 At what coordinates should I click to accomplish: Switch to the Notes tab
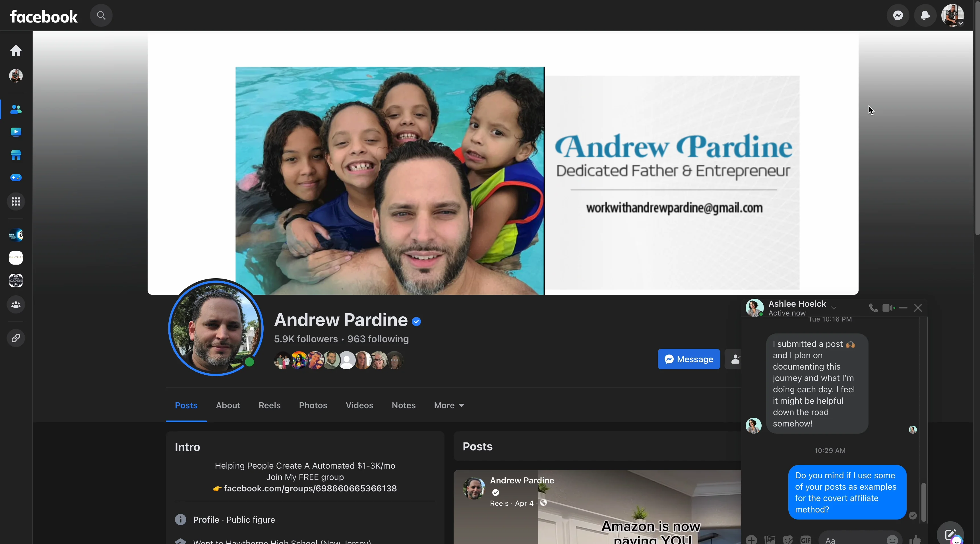[404, 405]
